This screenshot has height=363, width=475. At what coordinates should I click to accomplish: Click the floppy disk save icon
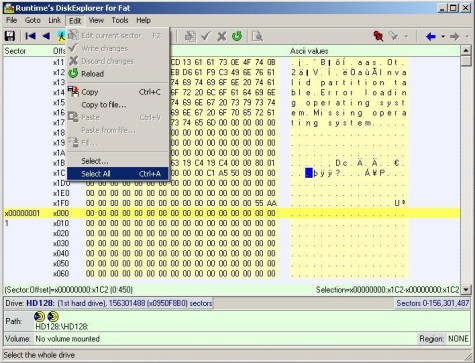coord(10,36)
